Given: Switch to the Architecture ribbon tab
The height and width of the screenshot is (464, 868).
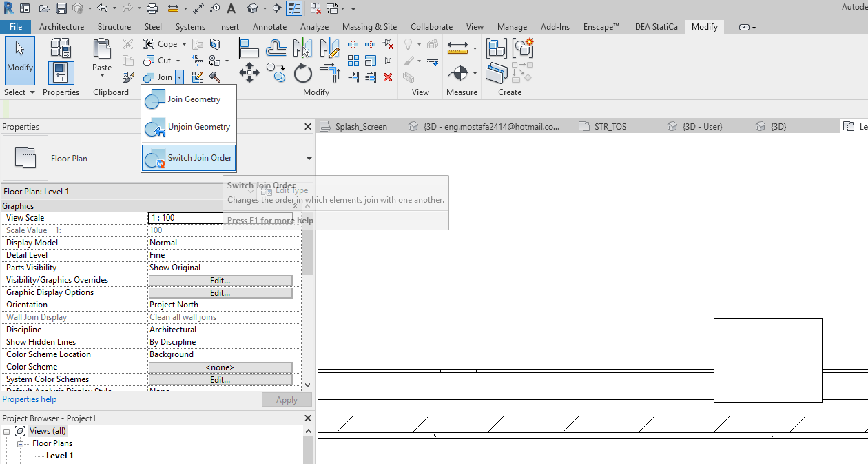Looking at the screenshot, I should 61,26.
